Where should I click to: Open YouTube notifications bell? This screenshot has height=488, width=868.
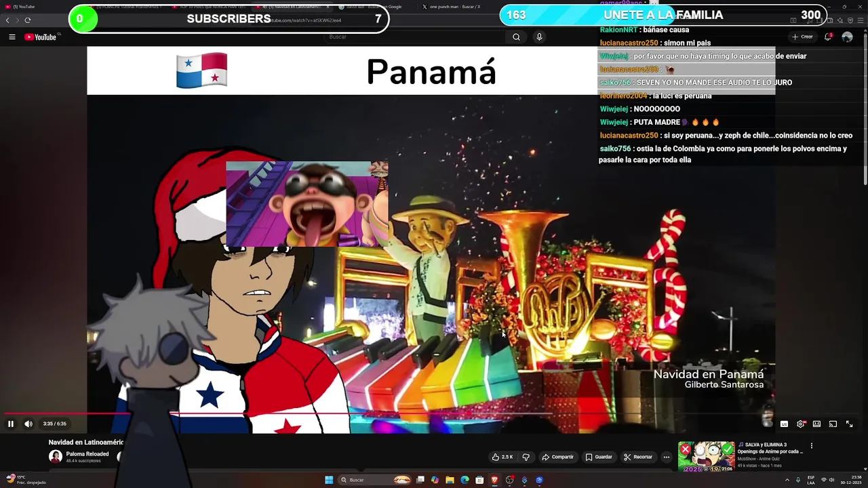tap(828, 37)
